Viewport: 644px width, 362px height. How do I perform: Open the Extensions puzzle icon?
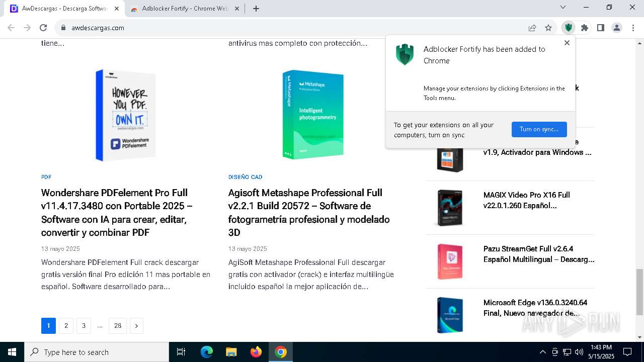(585, 28)
